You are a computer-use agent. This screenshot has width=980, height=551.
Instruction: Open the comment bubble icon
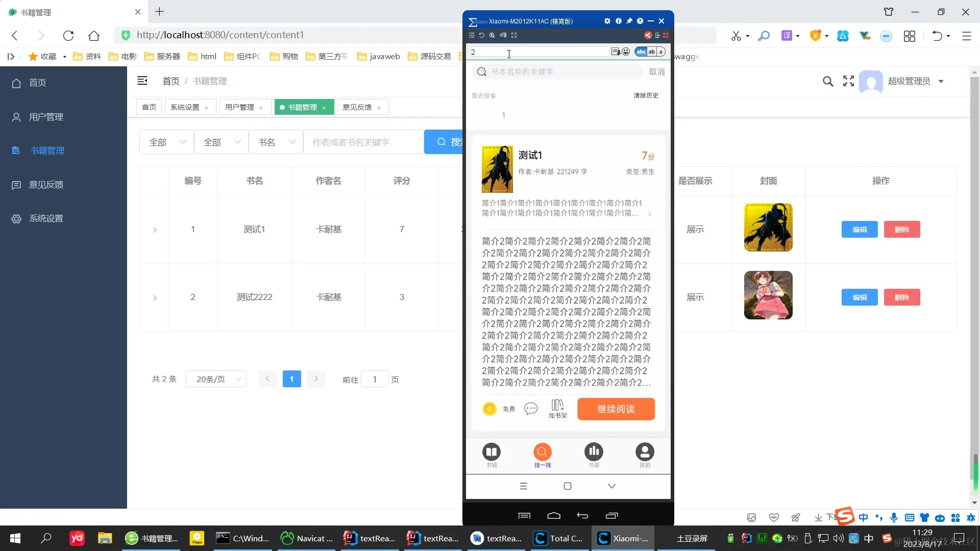531,409
